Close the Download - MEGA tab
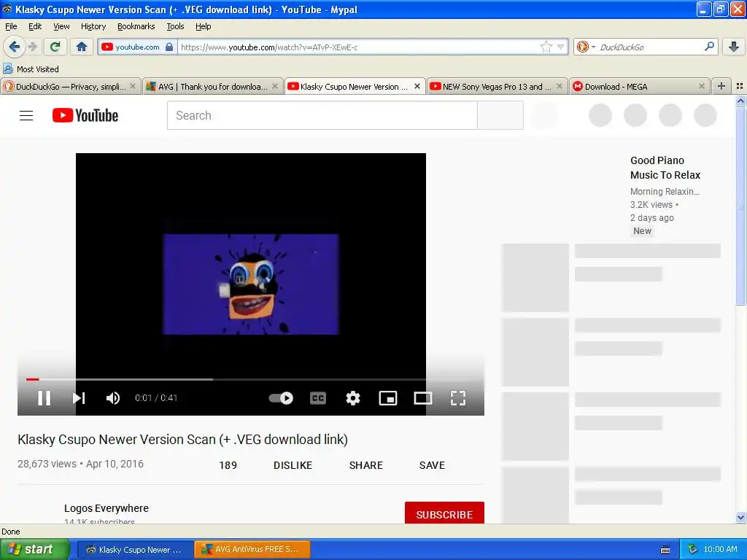The height and width of the screenshot is (560, 747). pos(701,86)
